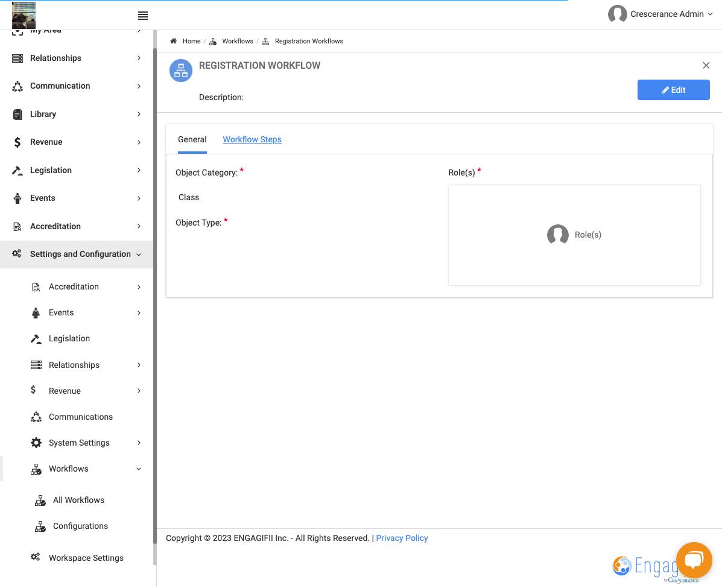Screen dimensions: 722x588
Task: Click the Accreditation document icon in main sidebar
Action: click(x=17, y=227)
